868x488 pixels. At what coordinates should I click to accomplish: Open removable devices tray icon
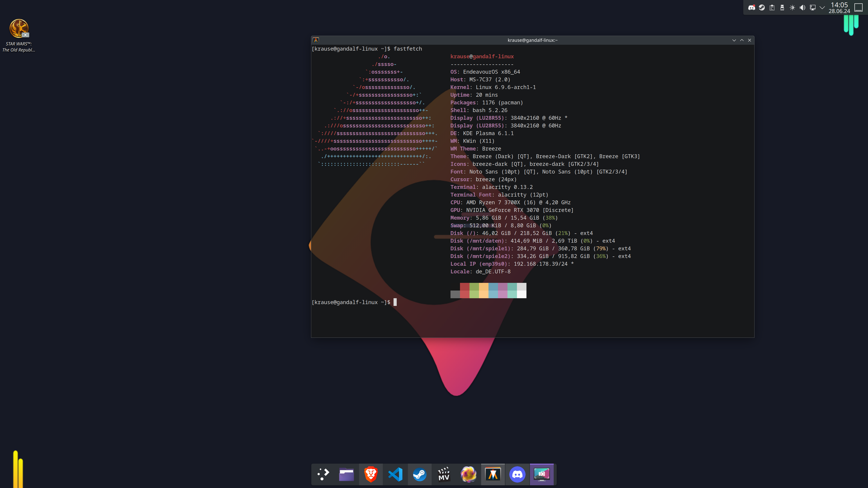coord(782,7)
